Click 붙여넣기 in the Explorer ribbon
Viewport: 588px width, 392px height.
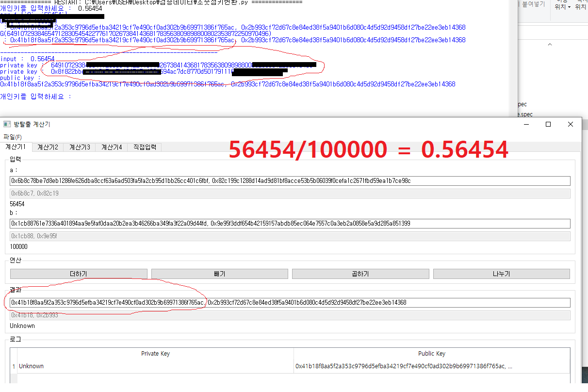coord(533,4)
